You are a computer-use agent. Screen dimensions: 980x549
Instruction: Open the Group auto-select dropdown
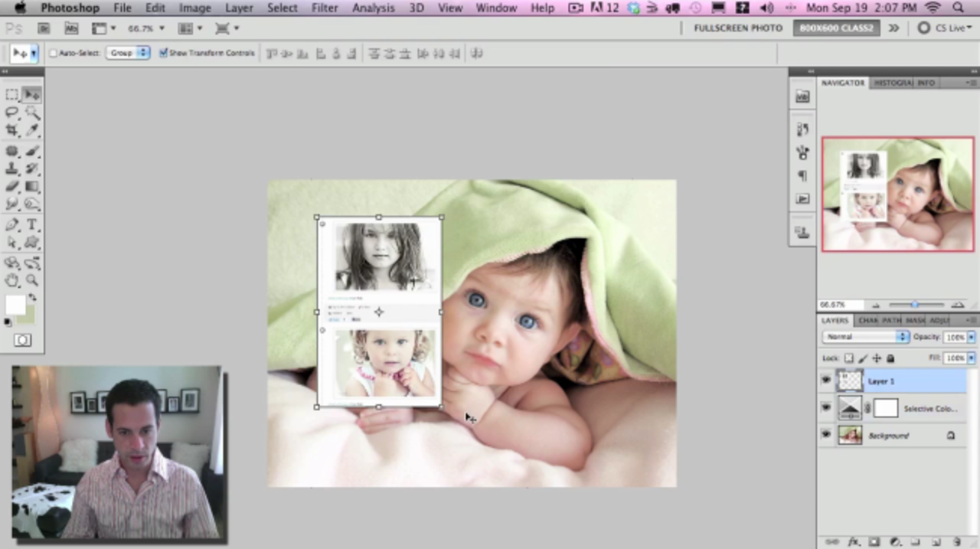128,53
